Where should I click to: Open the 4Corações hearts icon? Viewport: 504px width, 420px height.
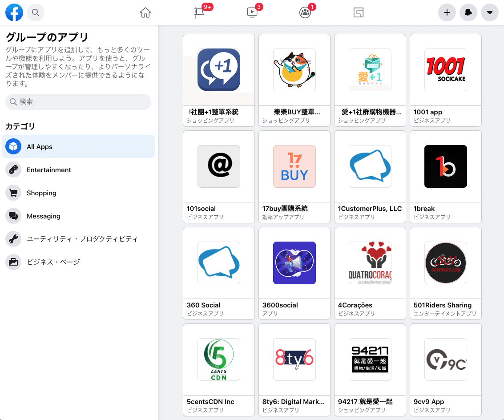pyautogui.click(x=370, y=263)
